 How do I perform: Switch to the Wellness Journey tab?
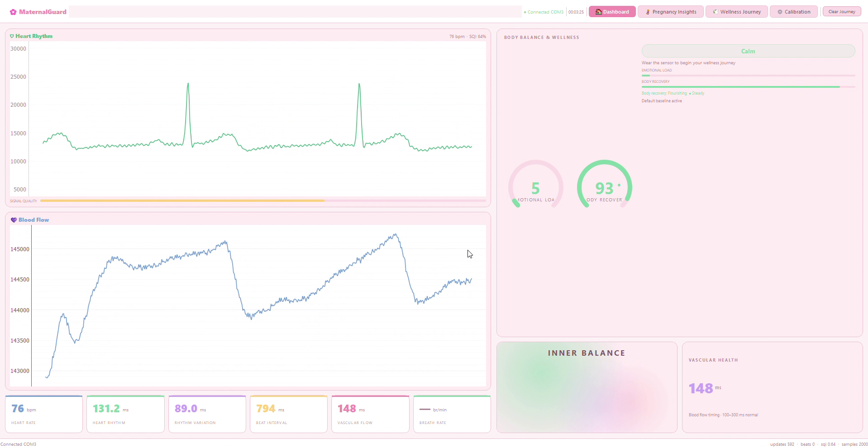(x=736, y=12)
